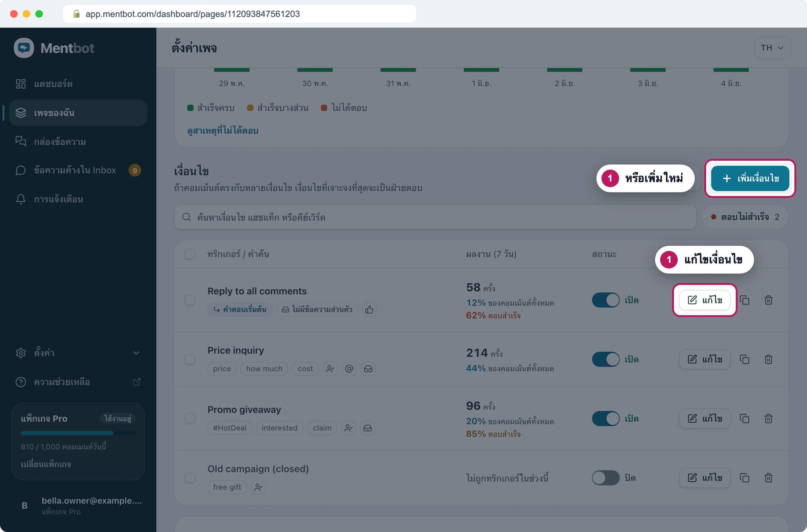Duplicate the Reply to all comments rule
The image size is (807, 532).
[745, 300]
